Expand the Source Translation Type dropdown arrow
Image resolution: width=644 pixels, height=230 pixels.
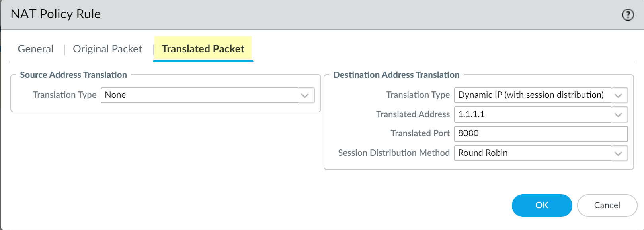pos(305,95)
